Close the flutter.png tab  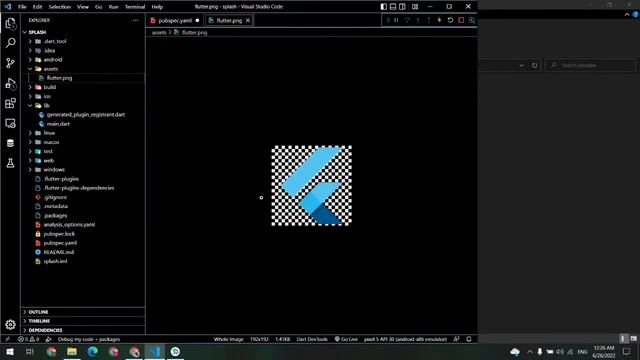[x=248, y=20]
